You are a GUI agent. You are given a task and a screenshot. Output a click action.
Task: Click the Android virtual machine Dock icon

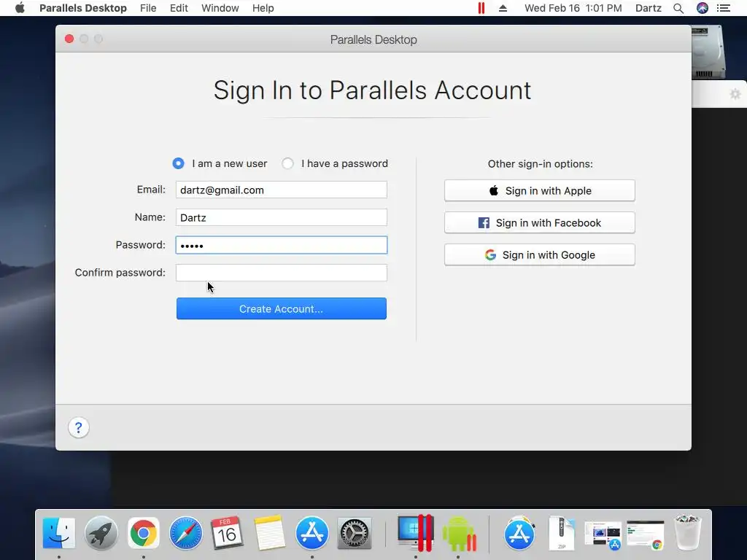coord(459,533)
